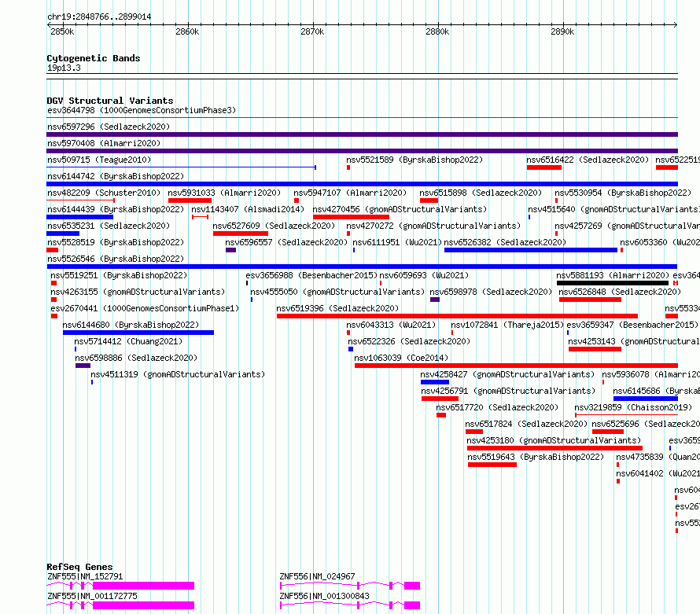Image resolution: width=700 pixels, height=614 pixels.
Task: Click nsv5947107 (Almarri2020) label
Action: [x=350, y=193]
